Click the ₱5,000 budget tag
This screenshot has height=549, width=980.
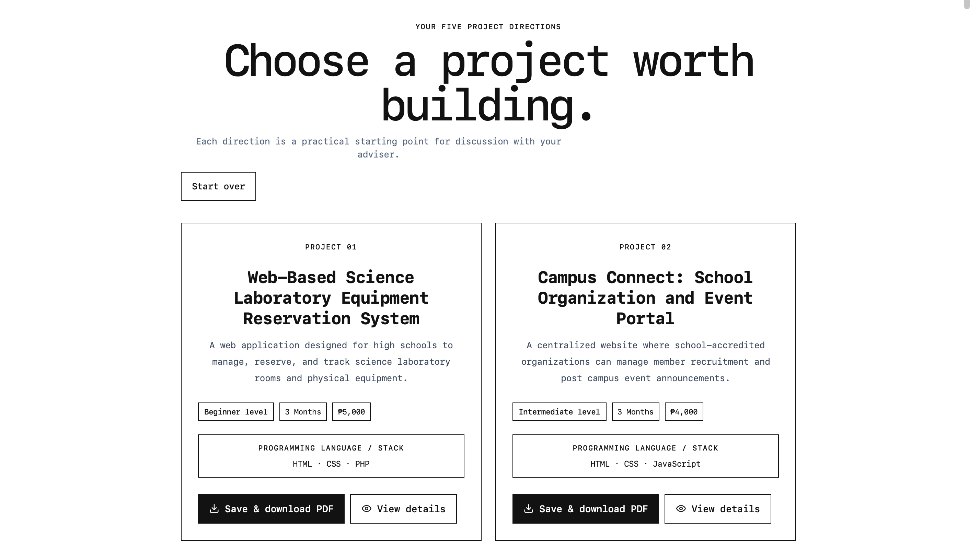tap(351, 412)
